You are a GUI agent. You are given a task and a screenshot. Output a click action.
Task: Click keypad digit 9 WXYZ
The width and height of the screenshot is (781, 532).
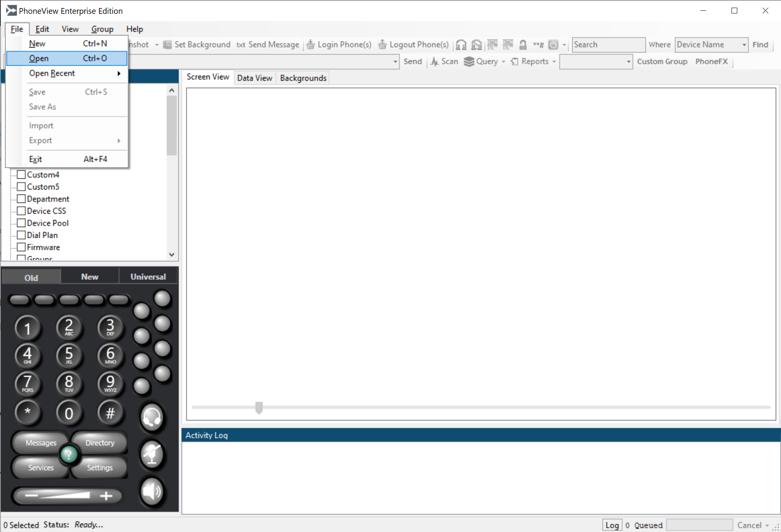110,383
